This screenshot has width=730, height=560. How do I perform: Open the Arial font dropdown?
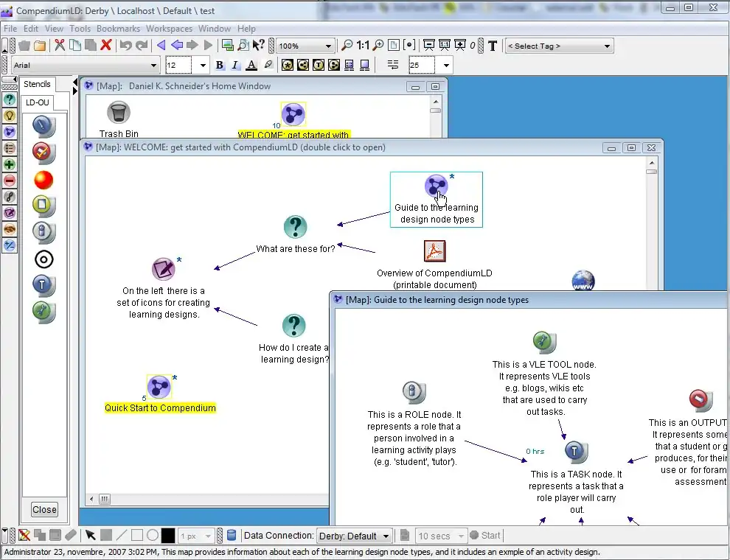click(x=85, y=66)
